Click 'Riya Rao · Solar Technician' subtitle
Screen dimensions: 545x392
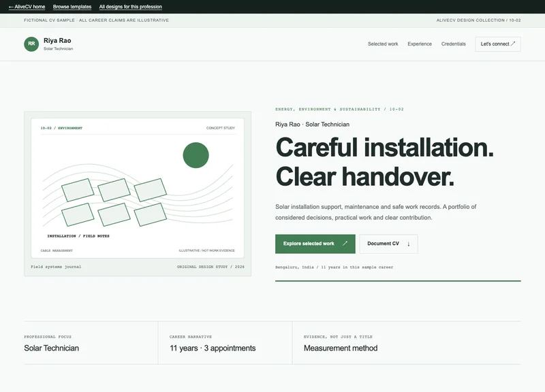[312, 125]
